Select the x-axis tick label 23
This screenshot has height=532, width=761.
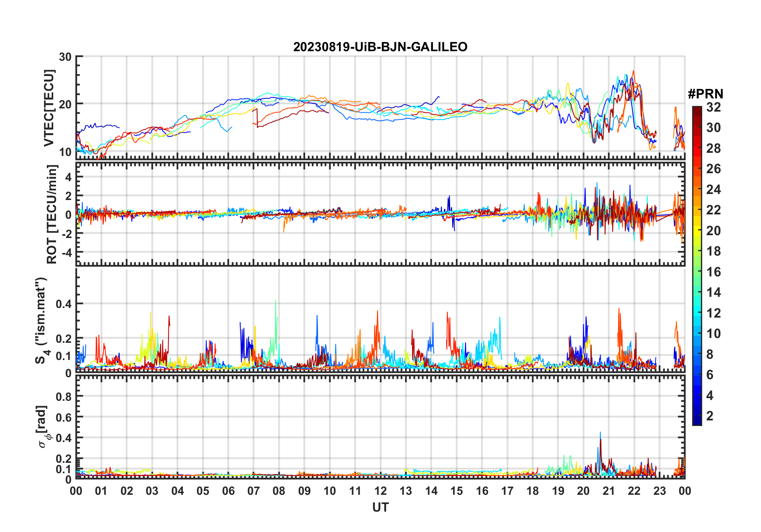coord(659,491)
